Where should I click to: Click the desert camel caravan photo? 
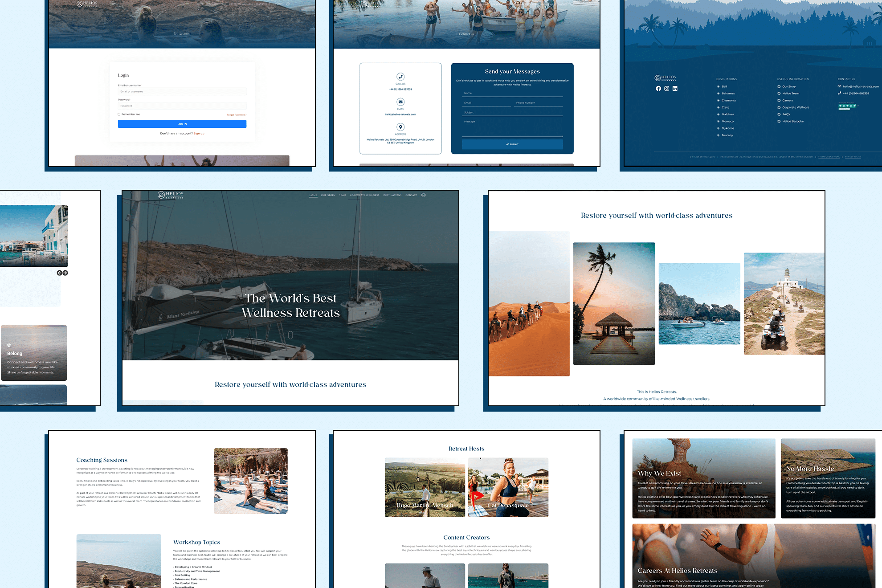pos(529,304)
